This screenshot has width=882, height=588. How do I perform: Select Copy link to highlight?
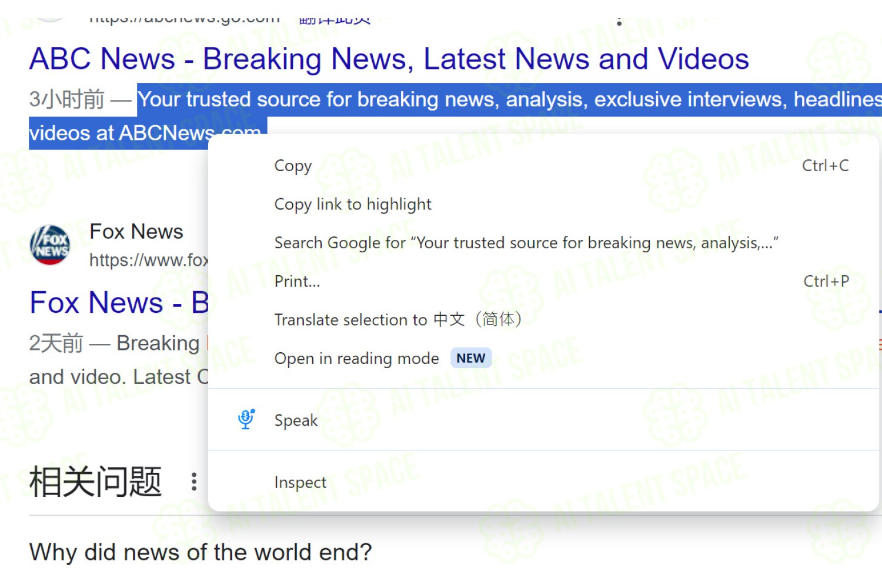[543, 204]
